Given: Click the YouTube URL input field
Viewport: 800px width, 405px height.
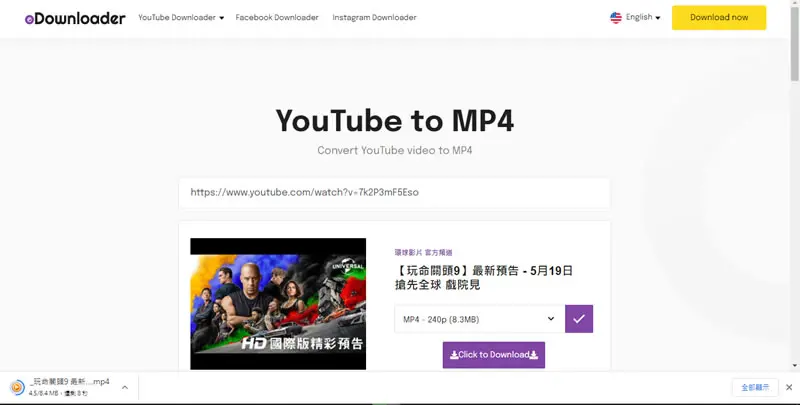Looking at the screenshot, I should 394,193.
